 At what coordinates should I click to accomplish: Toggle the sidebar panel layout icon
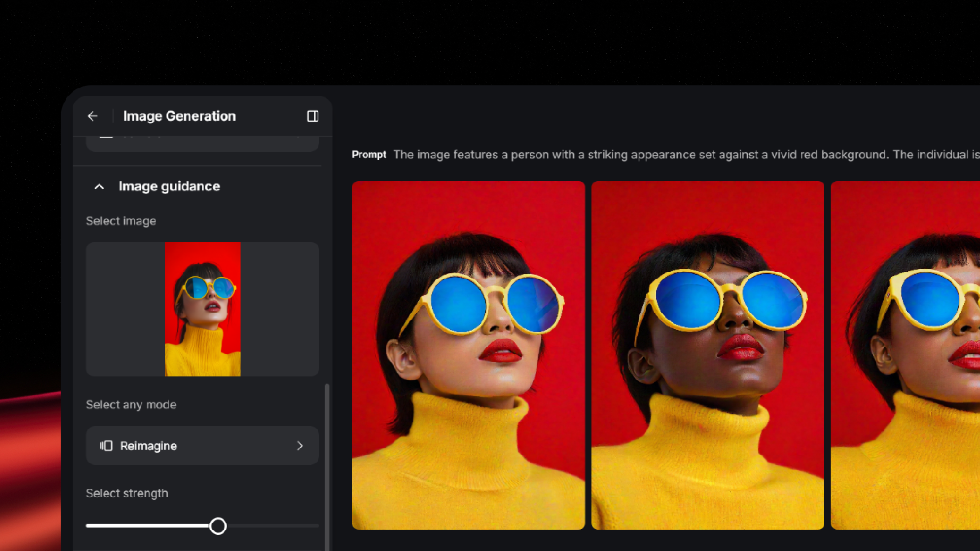(313, 116)
